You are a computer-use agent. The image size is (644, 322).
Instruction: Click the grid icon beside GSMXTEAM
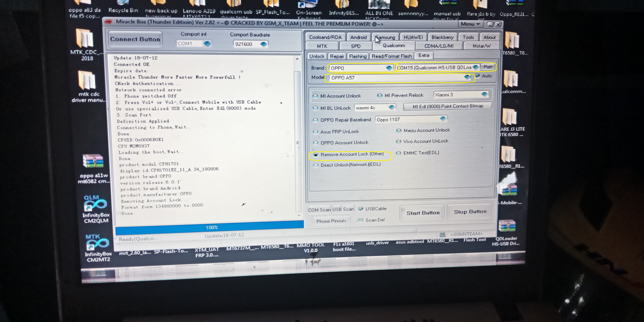[442, 235]
